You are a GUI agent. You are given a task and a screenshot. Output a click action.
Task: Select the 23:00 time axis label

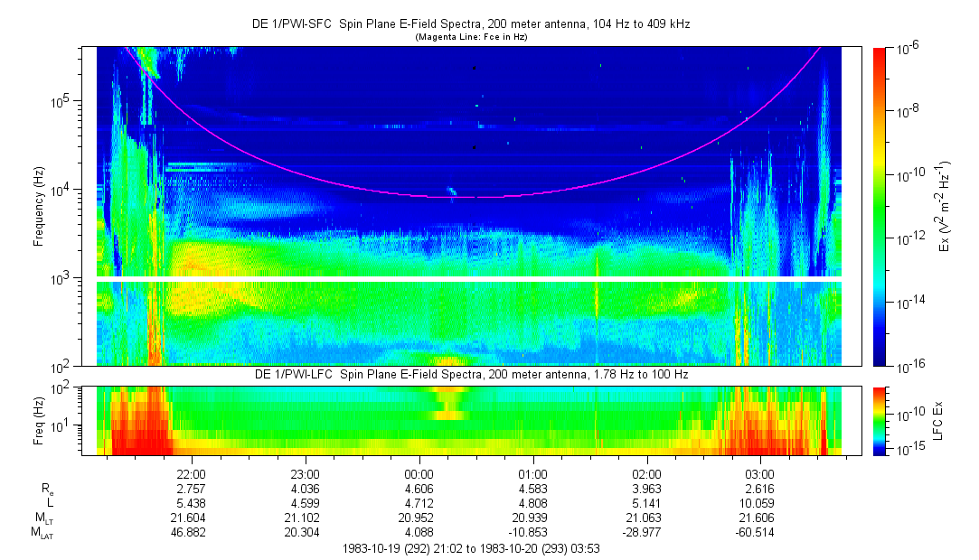(306, 474)
